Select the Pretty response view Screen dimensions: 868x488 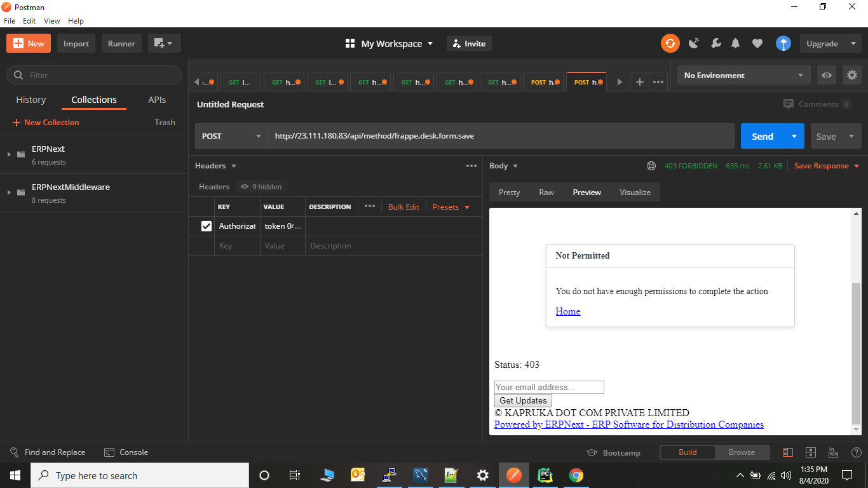509,192
